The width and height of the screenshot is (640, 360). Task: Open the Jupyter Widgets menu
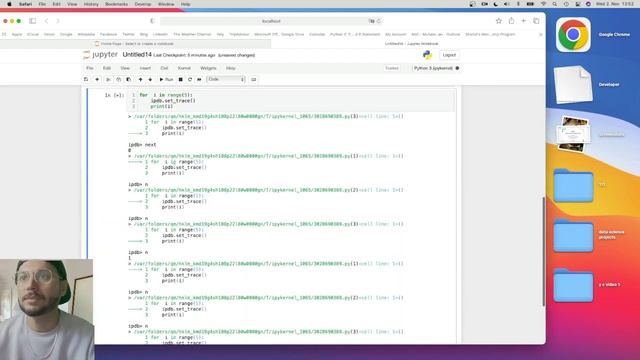pyautogui.click(x=208, y=68)
